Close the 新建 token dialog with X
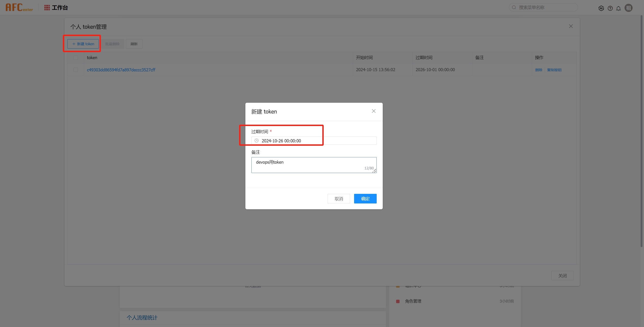Viewport: 644px width, 327px height. tap(374, 111)
